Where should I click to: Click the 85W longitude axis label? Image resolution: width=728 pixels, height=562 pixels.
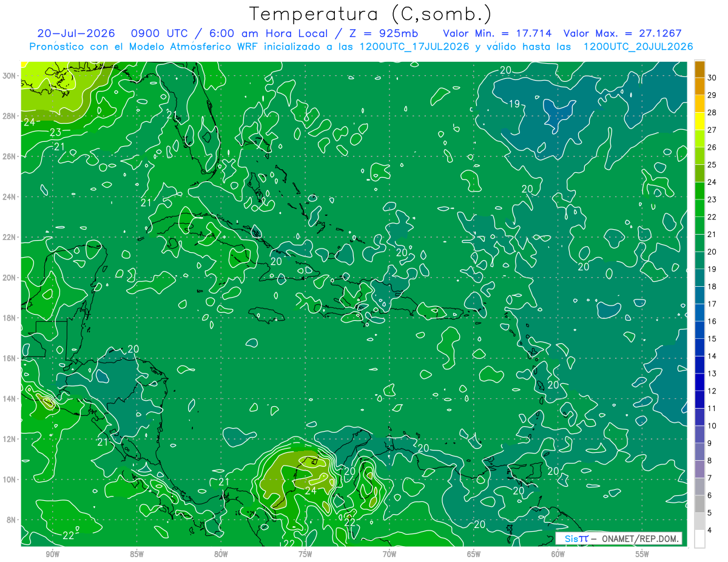point(136,555)
